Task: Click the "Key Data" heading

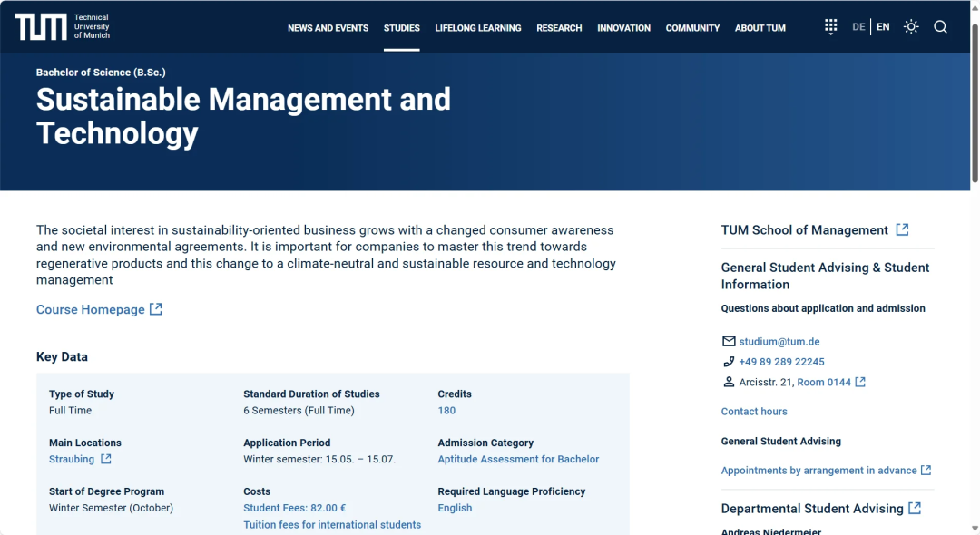Action: point(62,357)
